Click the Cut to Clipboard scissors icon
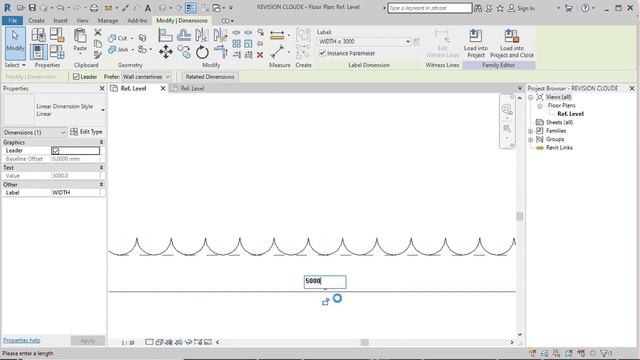 click(x=98, y=32)
